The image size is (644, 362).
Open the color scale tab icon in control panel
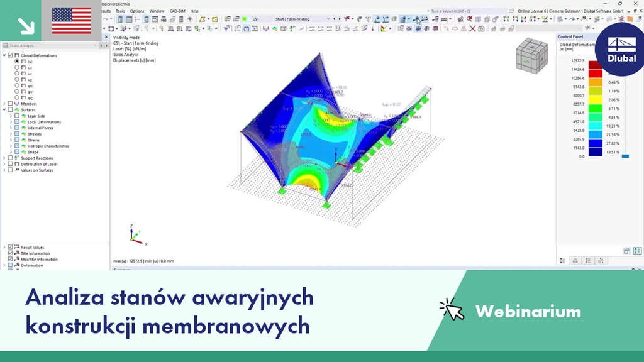pyautogui.click(x=575, y=261)
